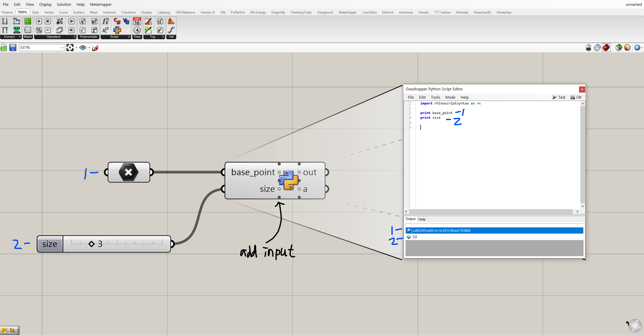
Task: Pick the VB Script component icon
Action: [x=126, y=21]
